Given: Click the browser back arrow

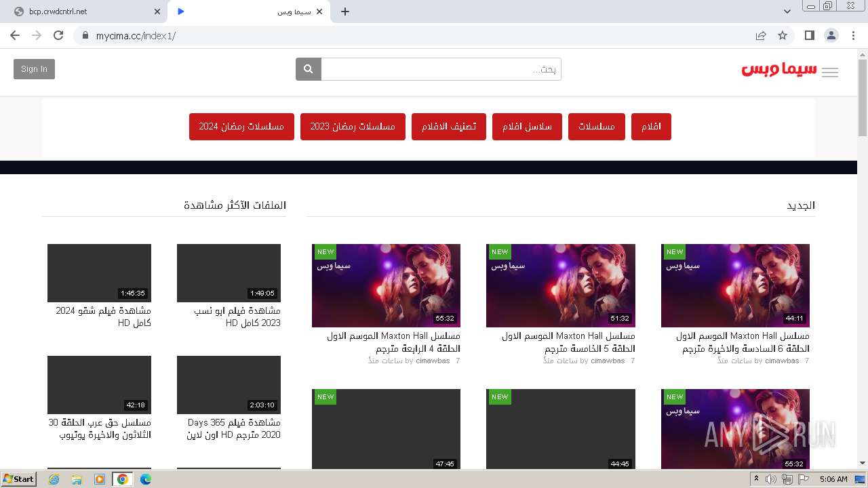Looking at the screenshot, I should 15,35.
